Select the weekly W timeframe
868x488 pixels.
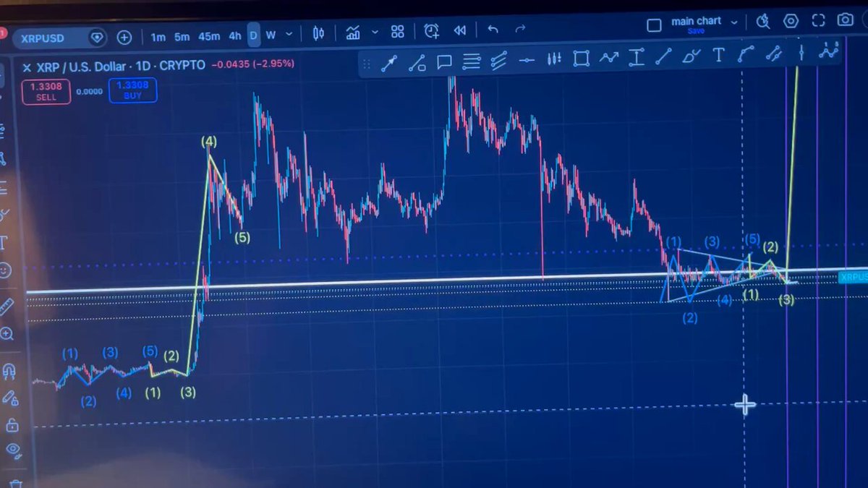click(x=271, y=35)
